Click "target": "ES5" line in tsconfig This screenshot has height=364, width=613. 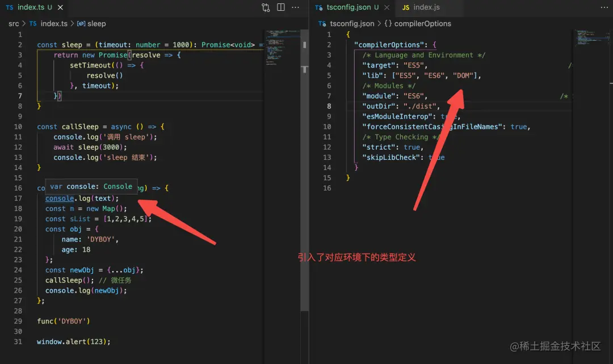(395, 65)
